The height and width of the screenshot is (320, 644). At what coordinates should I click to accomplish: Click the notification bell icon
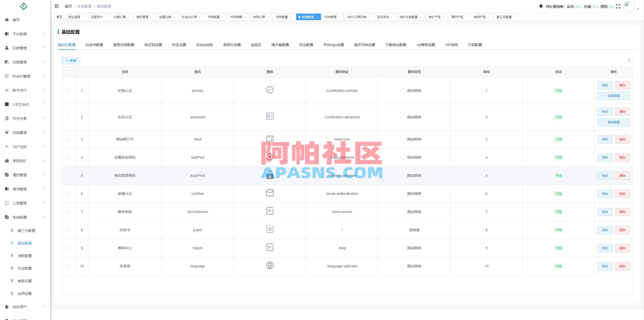coord(541,6)
